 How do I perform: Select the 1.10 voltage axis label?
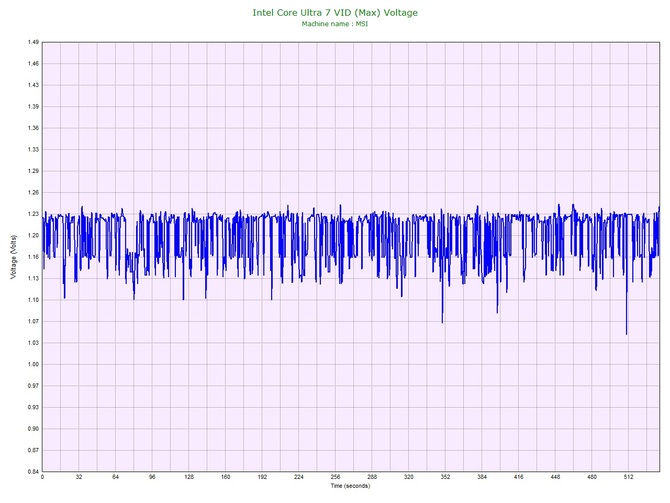click(33, 300)
